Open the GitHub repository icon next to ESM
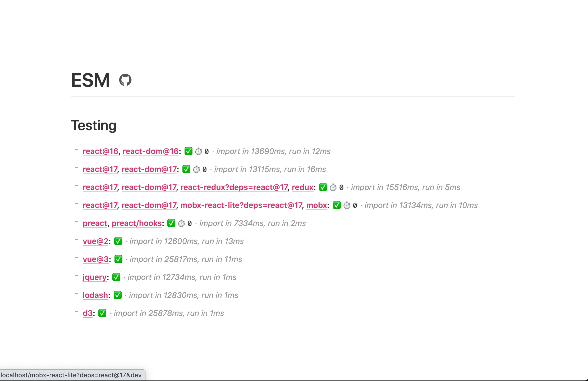Viewport: 588px width, 381px height. [125, 80]
